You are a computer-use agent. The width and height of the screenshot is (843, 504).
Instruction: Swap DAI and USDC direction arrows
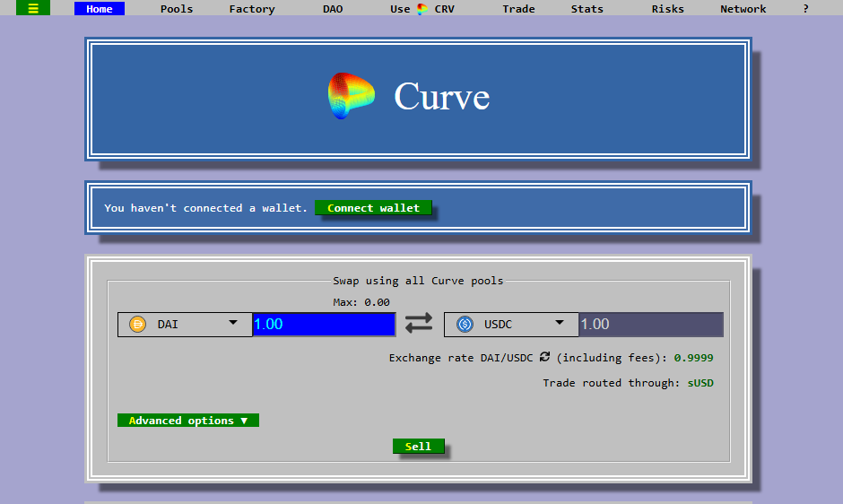(x=419, y=323)
